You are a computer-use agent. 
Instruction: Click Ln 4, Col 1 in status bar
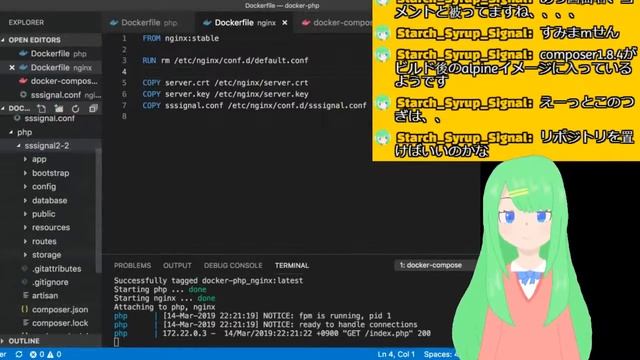point(396,354)
